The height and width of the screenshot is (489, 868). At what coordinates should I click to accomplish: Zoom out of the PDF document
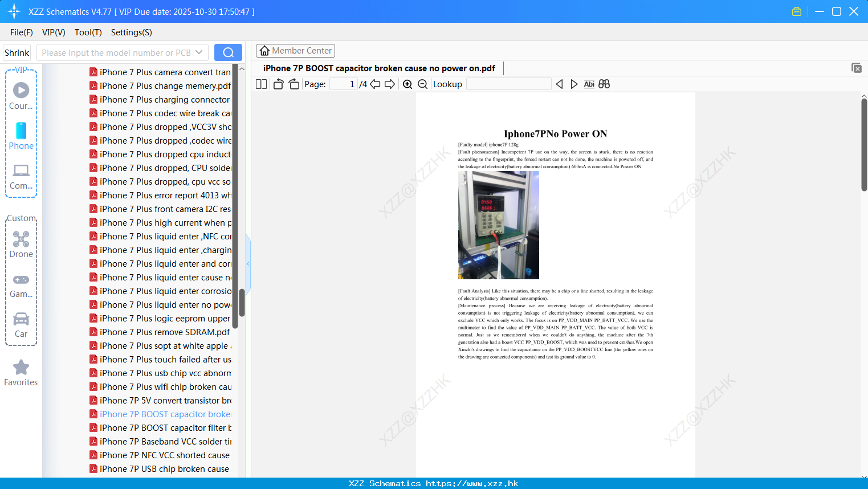(423, 84)
